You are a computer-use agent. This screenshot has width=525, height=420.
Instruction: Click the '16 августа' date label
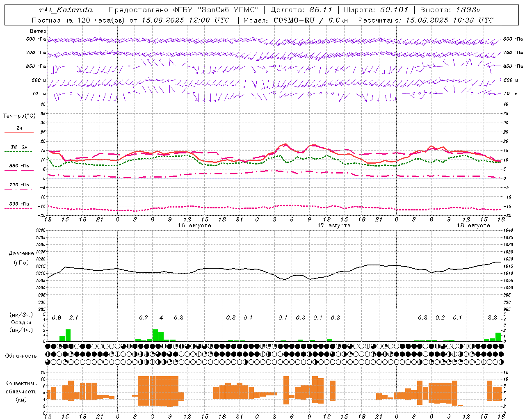pyautogui.click(x=194, y=226)
